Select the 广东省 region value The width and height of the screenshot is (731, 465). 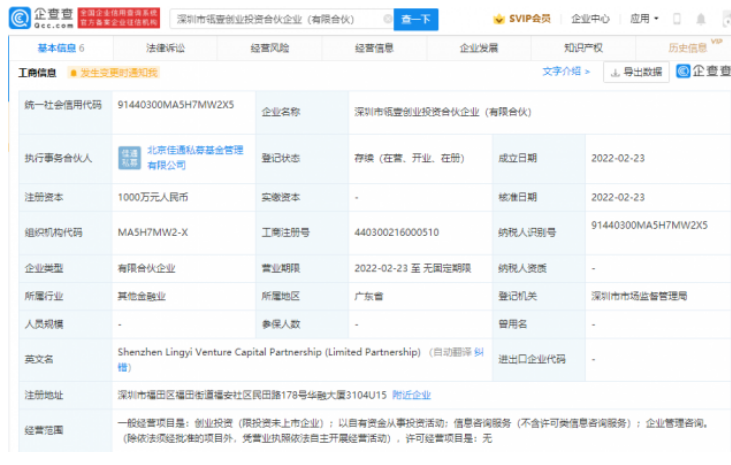tap(368, 296)
